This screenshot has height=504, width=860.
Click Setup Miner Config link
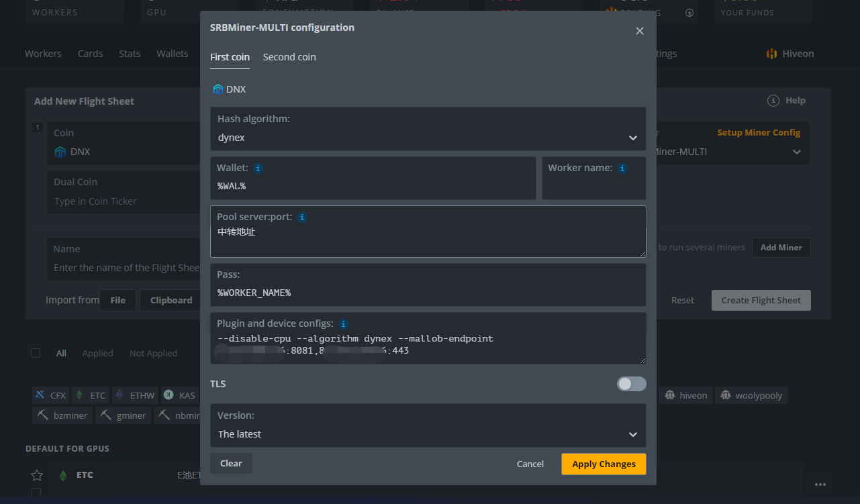click(x=759, y=133)
